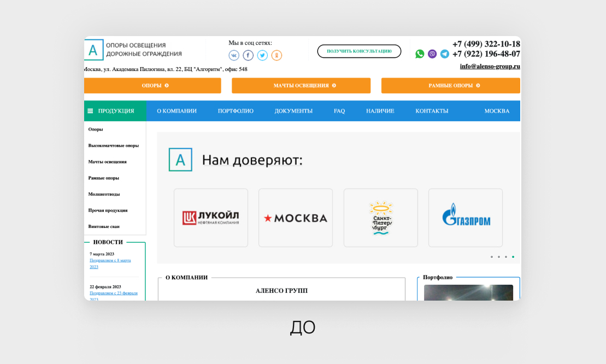Screen dimensions: 606x364
Task: Open news link Поздравляем с 23 февраля
Action: pyautogui.click(x=114, y=296)
